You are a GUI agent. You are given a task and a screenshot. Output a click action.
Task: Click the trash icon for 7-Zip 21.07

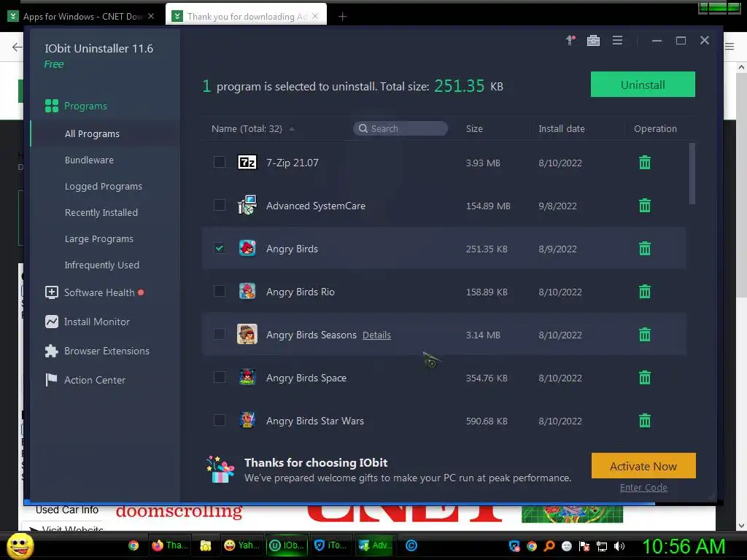click(645, 163)
